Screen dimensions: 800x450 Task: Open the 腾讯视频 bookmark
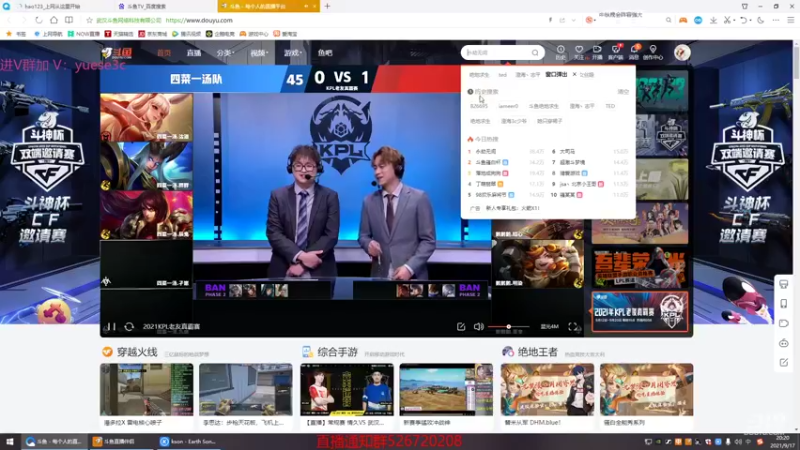click(186, 34)
